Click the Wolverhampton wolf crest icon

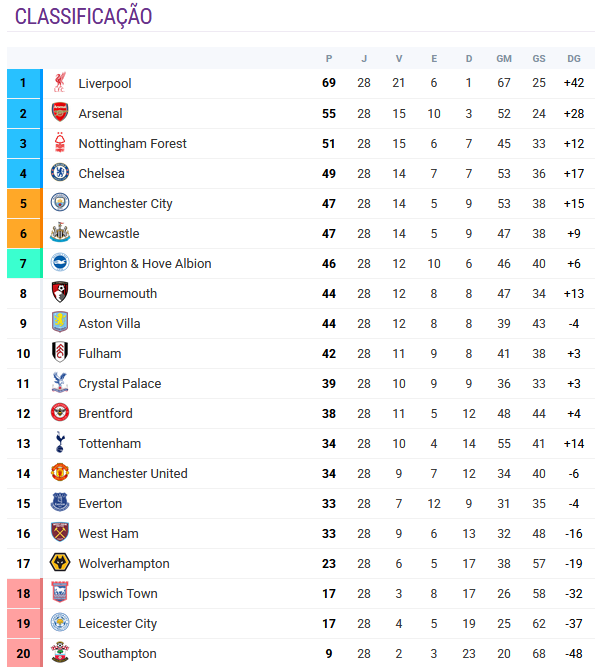(x=60, y=562)
